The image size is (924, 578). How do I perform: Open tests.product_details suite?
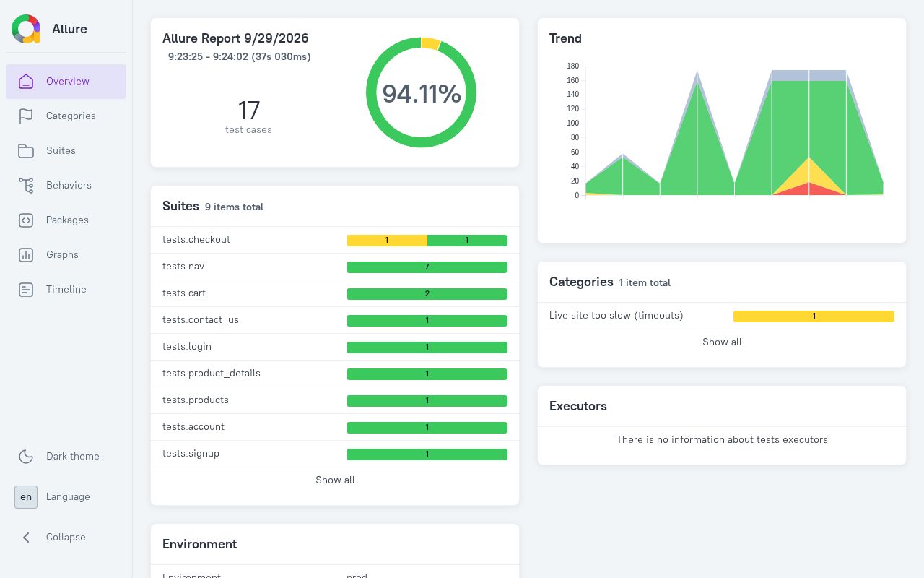pyautogui.click(x=335, y=374)
